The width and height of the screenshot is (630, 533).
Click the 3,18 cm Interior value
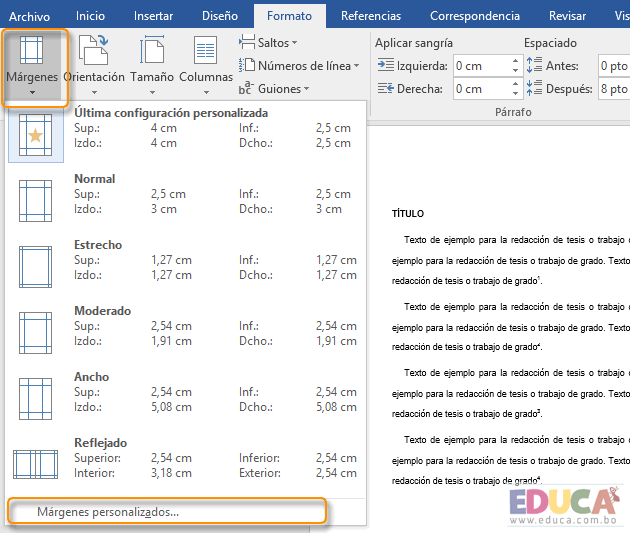[171, 473]
